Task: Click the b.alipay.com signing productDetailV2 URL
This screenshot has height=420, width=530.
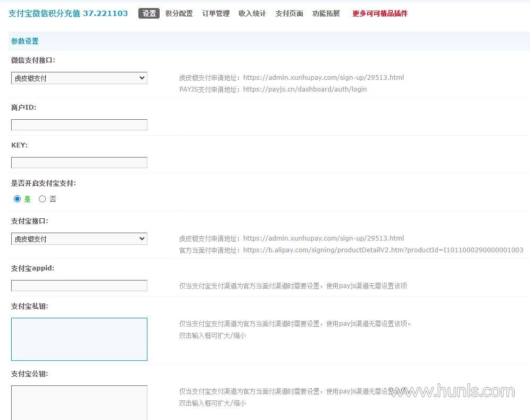Action: 383,250
